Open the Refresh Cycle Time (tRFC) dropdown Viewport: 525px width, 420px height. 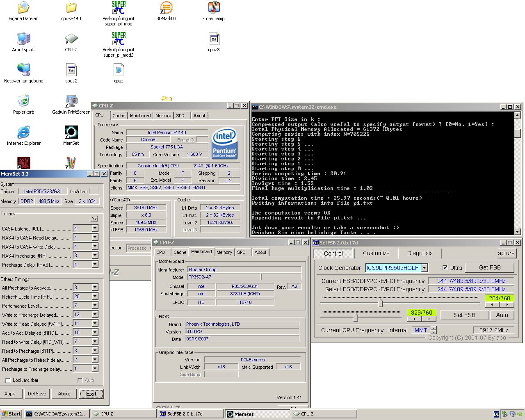coord(95,297)
